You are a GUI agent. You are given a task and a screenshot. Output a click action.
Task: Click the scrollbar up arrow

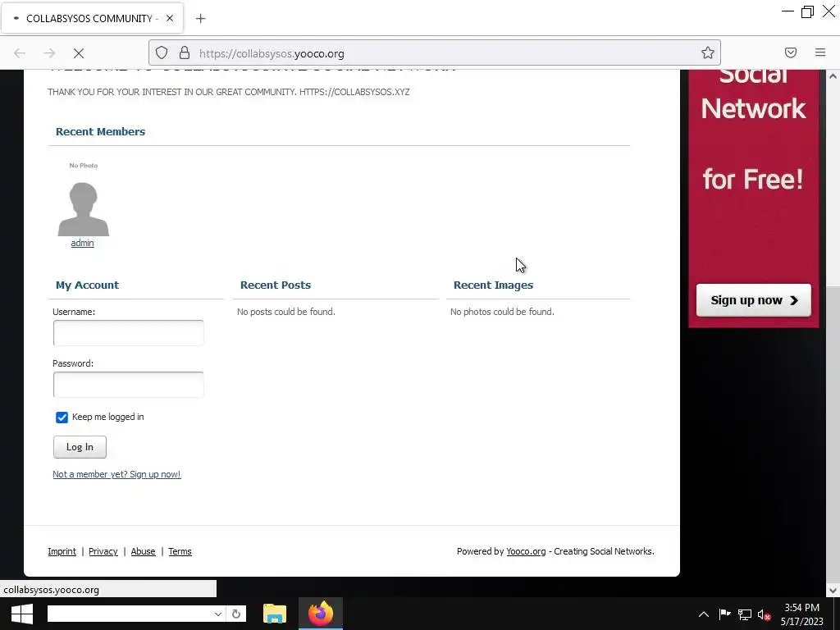pyautogui.click(x=833, y=76)
